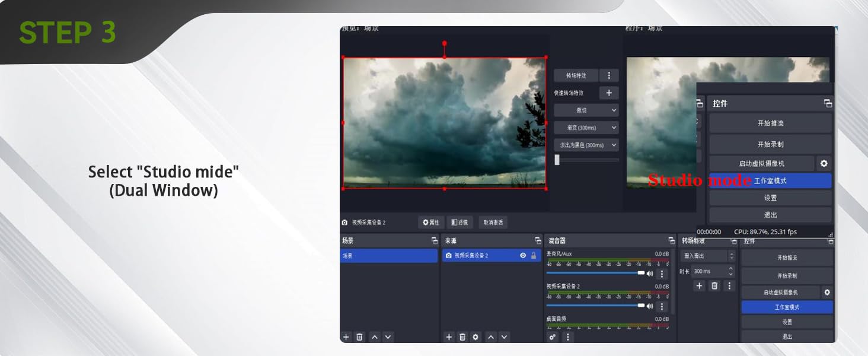Open three-dot menu next to 转场特效 button

pos(609,75)
